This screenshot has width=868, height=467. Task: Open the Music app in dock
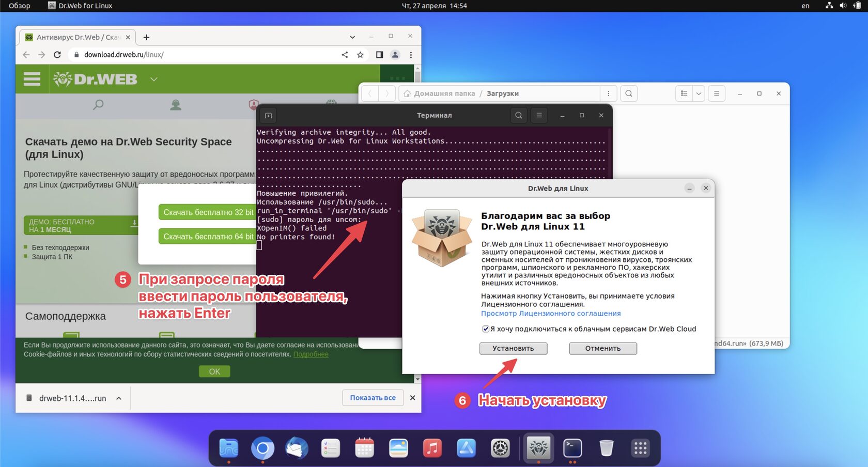(432, 448)
